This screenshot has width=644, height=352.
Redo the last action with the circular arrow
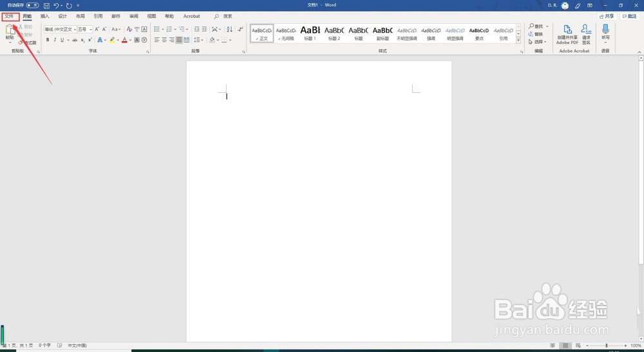tap(69, 5)
